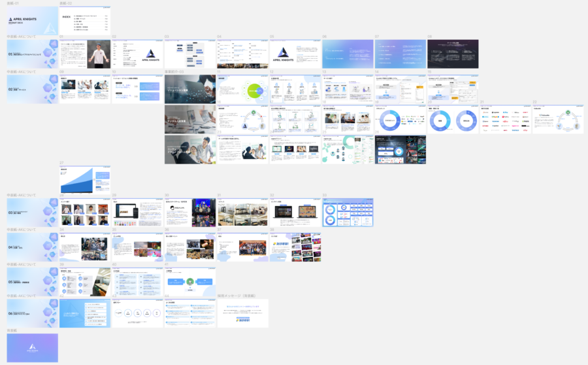Select the dark-background slide 08
The height and width of the screenshot is (365, 588).
[x=453, y=54]
